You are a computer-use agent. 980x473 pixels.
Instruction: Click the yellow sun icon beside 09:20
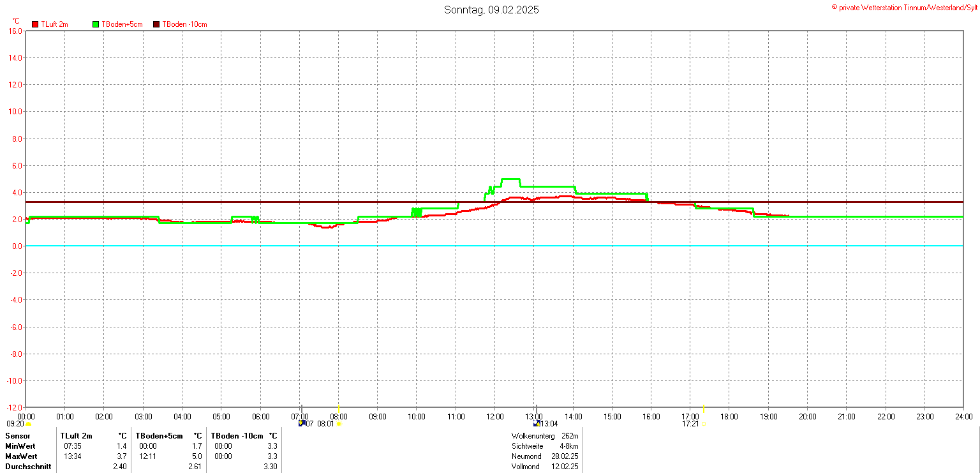(28, 424)
